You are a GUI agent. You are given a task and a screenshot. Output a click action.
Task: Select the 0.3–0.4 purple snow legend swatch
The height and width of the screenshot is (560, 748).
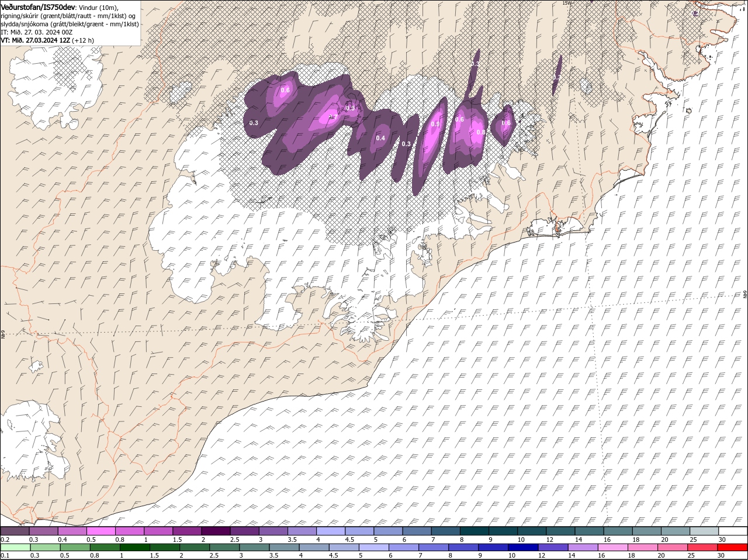point(43,531)
